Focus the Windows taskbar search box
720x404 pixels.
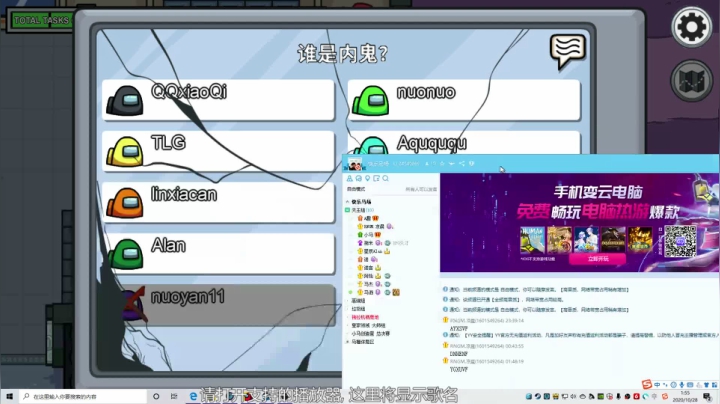pyautogui.click(x=83, y=396)
